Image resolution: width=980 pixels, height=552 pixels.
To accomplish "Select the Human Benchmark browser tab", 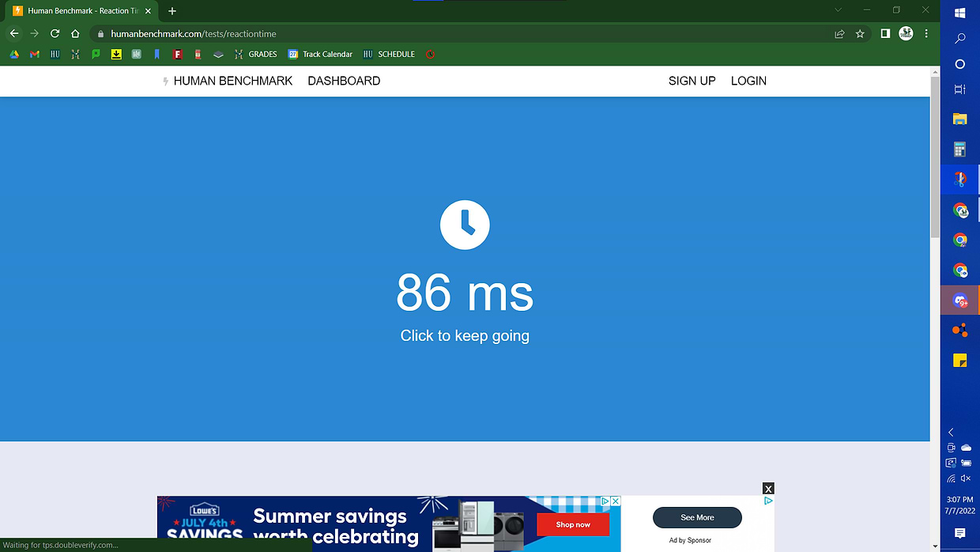I will pos(79,11).
